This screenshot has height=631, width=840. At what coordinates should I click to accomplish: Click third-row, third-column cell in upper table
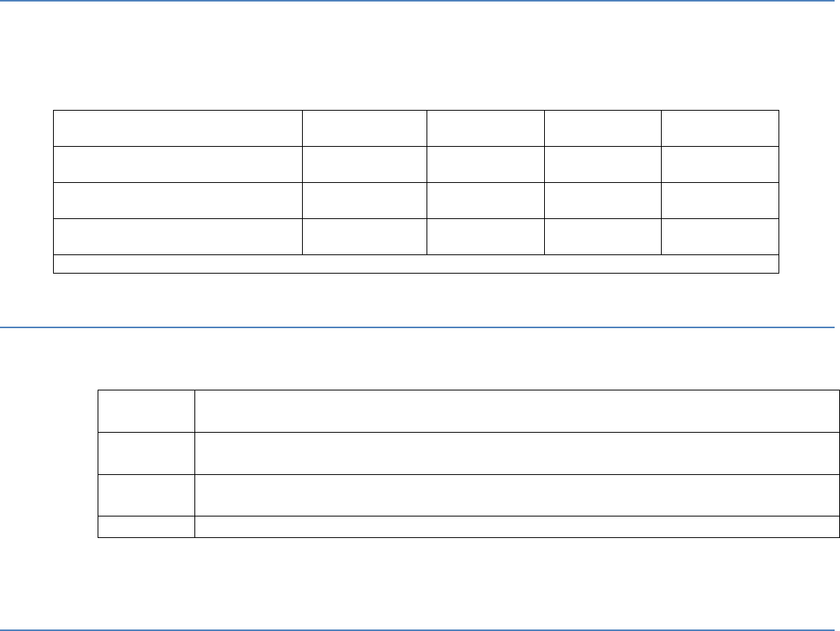[486, 201]
